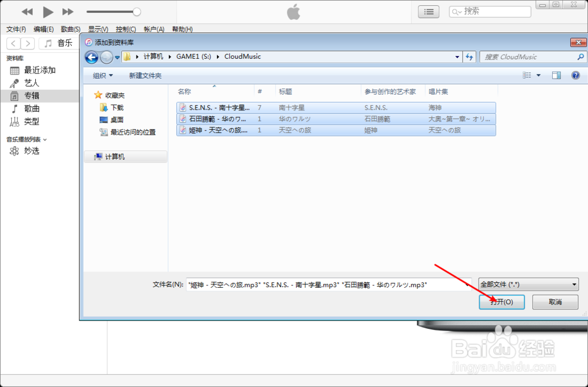Open the 显示(V) menu
This screenshot has height=387, width=588.
click(98, 29)
